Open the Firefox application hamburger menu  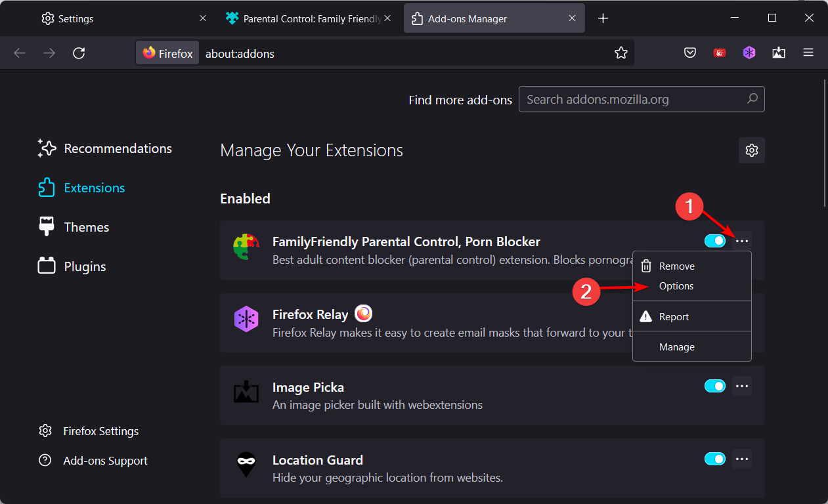click(808, 53)
